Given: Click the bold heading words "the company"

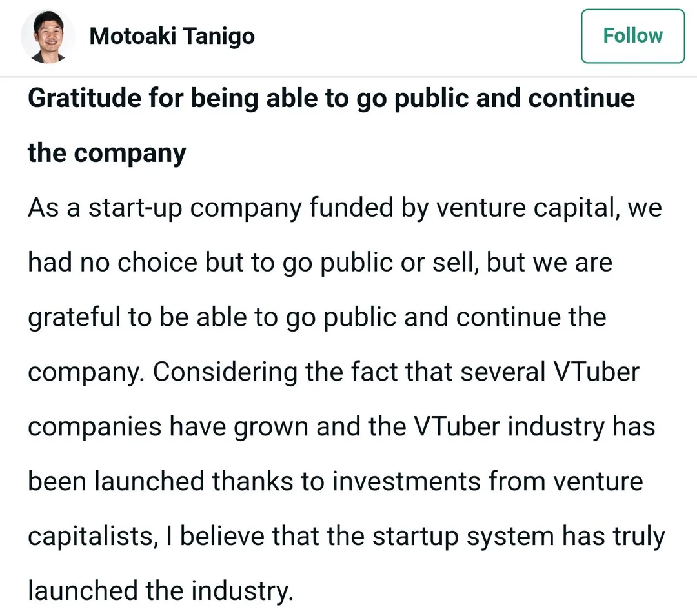Looking at the screenshot, I should click(x=106, y=154).
